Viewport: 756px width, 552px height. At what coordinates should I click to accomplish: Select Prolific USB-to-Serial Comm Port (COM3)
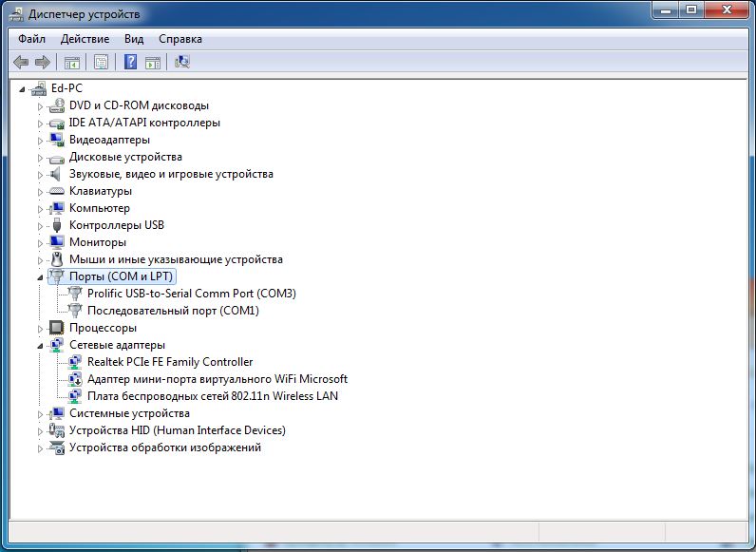point(192,294)
